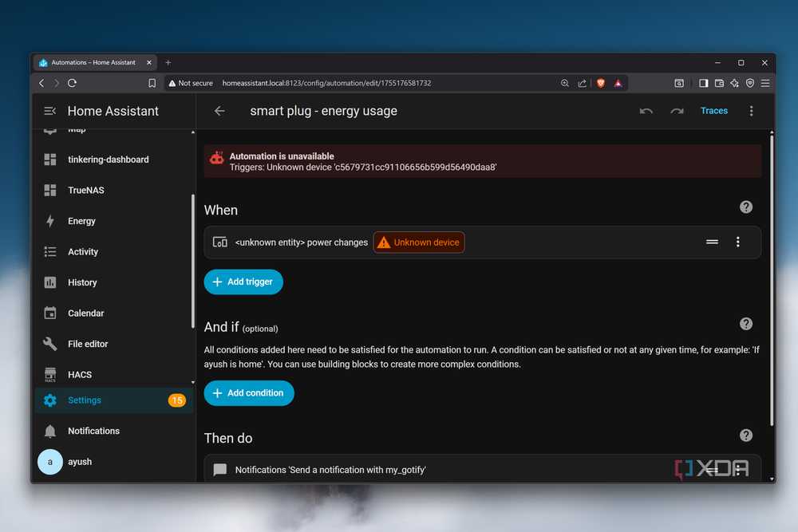Open Brave Shields icon
The image size is (798, 532).
pos(601,83)
